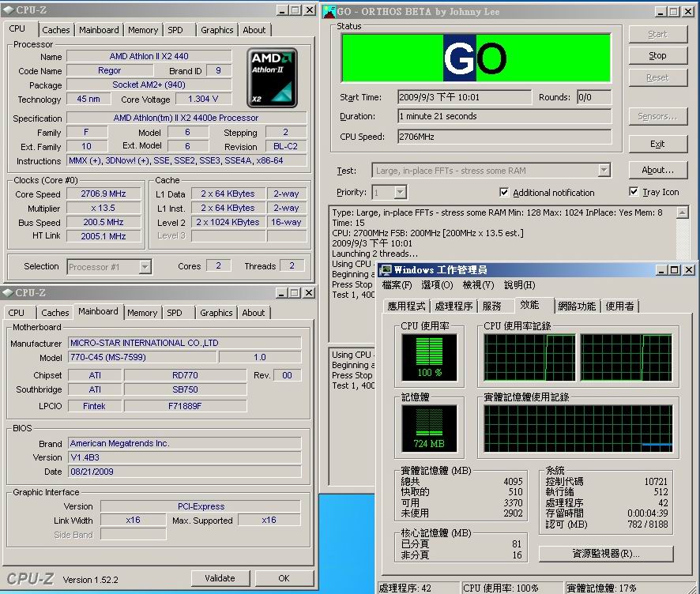
Task: Open Caches tab in bottom CPU-Z window
Action: [55, 313]
